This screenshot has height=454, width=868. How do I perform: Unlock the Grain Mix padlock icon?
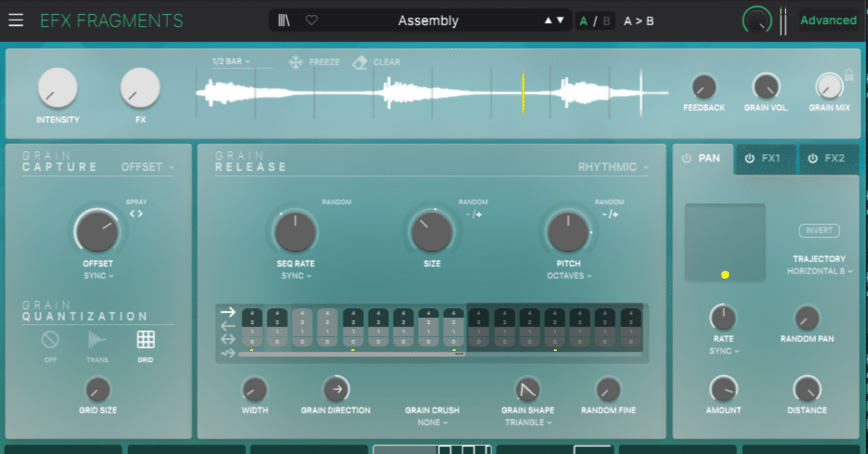click(x=849, y=75)
